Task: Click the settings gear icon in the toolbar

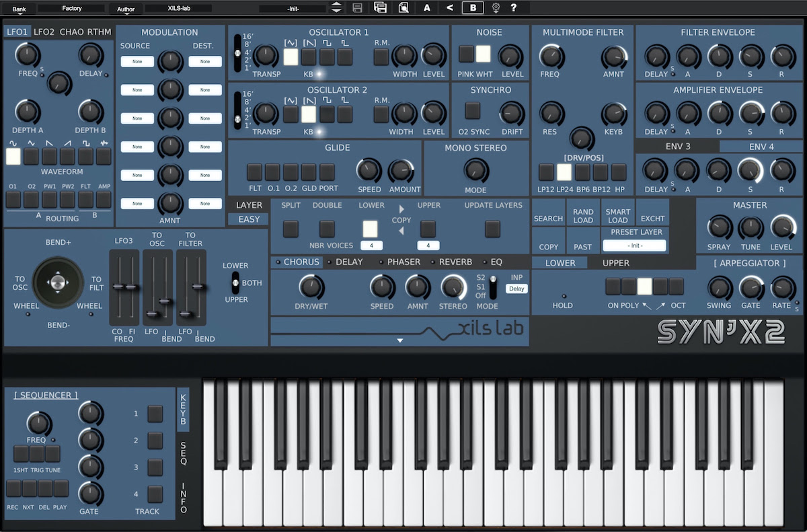Action: pyautogui.click(x=494, y=7)
